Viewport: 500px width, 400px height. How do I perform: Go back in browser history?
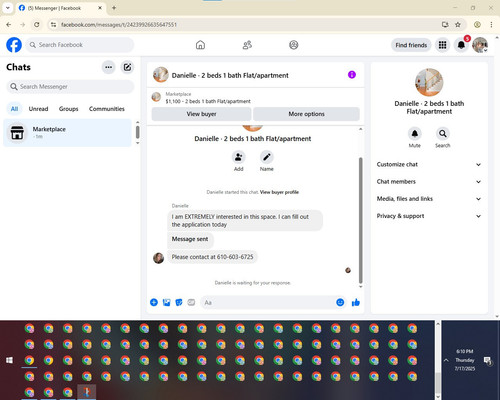pyautogui.click(x=9, y=25)
